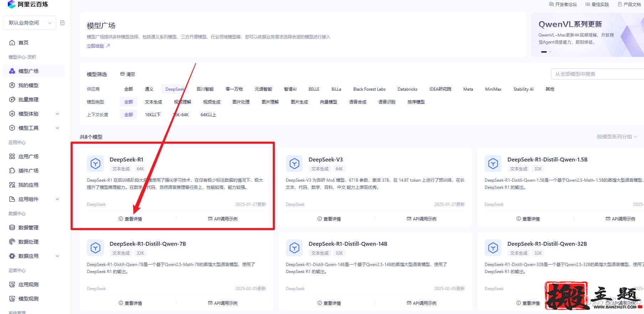Viewport: 644px width, 314px height.
Task: Click DeepSeek-R1-Distill-Qwen-7B model cube icon
Action: coord(95,248)
